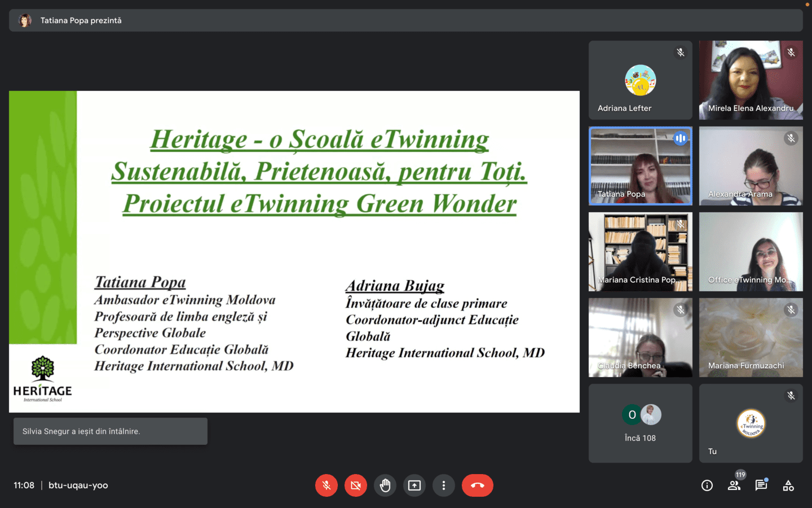Select Mariana Cristina Pop video tile
This screenshot has width=812, height=508.
[641, 252]
